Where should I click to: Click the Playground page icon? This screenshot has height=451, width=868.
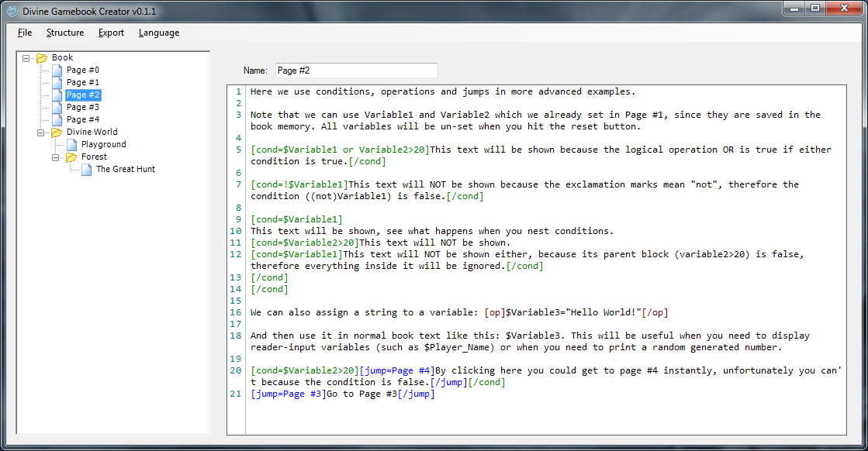(72, 144)
